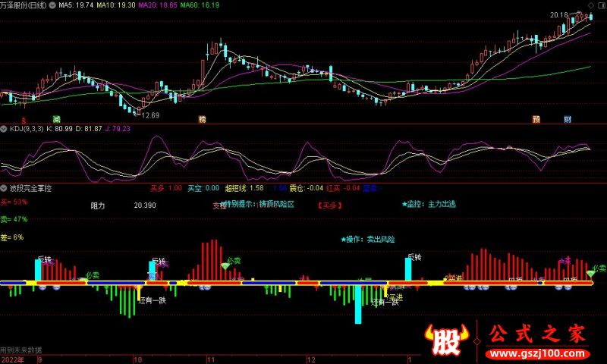Click the green 必卖 triangle near November
The width and height of the screenshot is (607, 364).
(x=225, y=266)
